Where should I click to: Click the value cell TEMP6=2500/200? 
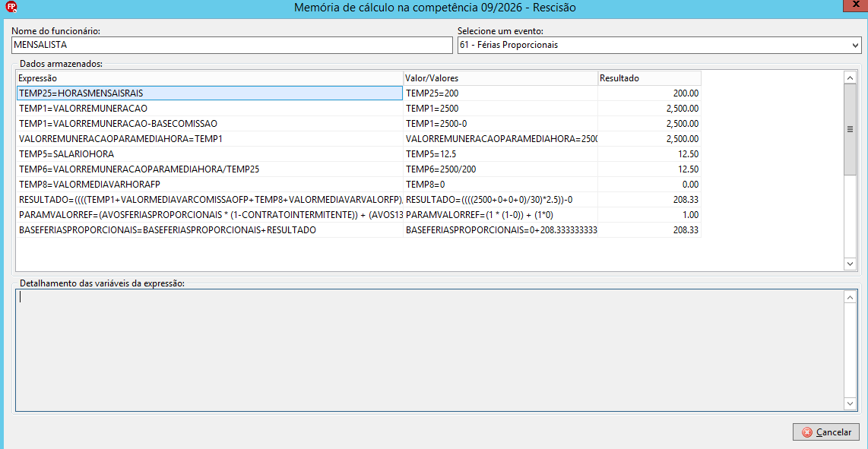500,169
